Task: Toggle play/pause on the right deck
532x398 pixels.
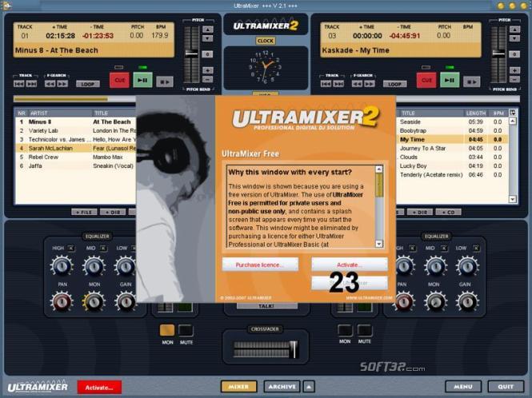Action: (x=450, y=81)
